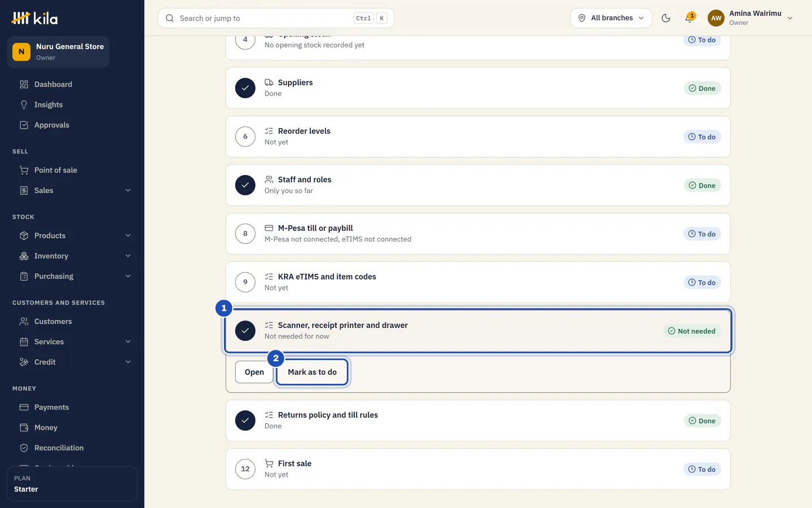The image size is (812, 508).
Task: Open the All branches dropdown
Action: click(x=611, y=18)
